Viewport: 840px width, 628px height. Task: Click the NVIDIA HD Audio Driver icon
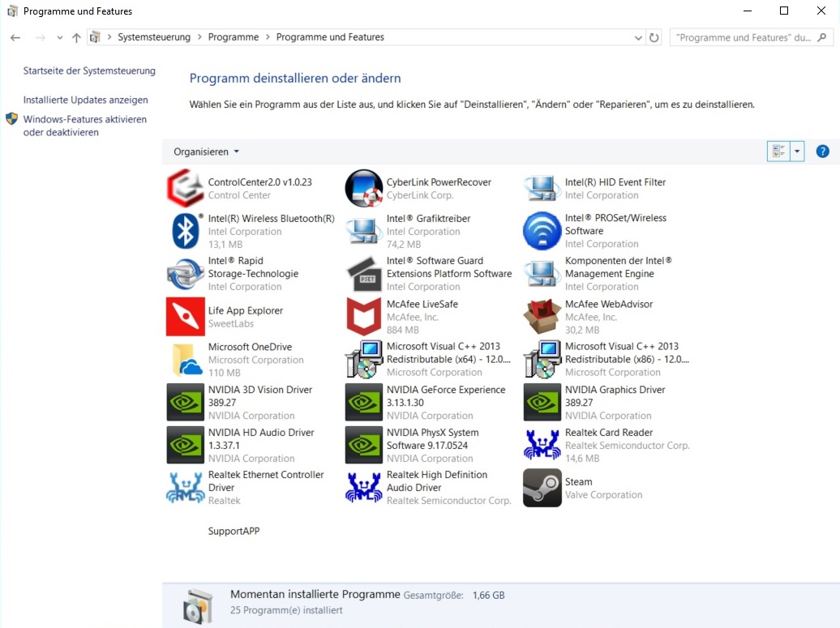tap(186, 445)
